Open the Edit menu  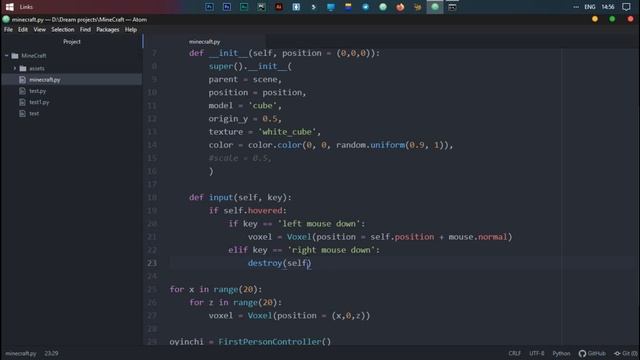click(23, 29)
